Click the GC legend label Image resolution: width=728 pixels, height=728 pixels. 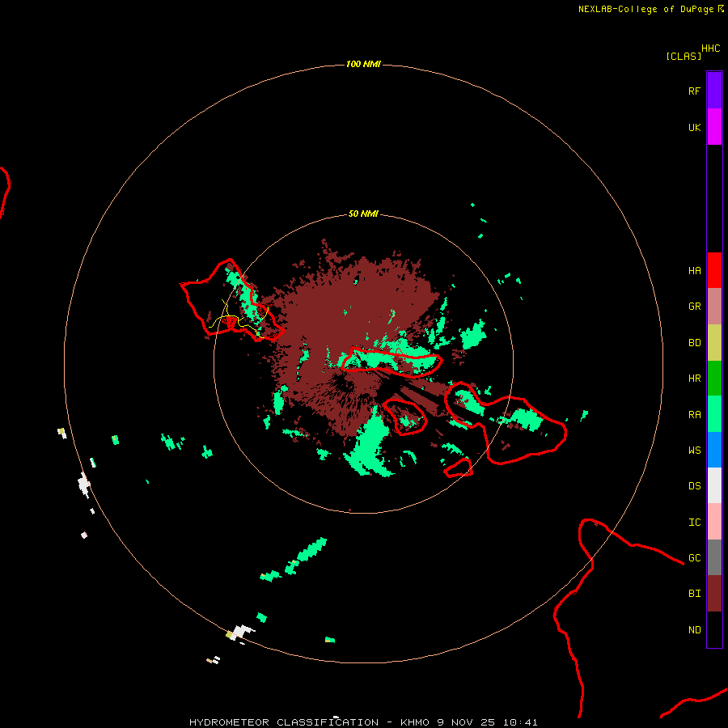pos(694,558)
